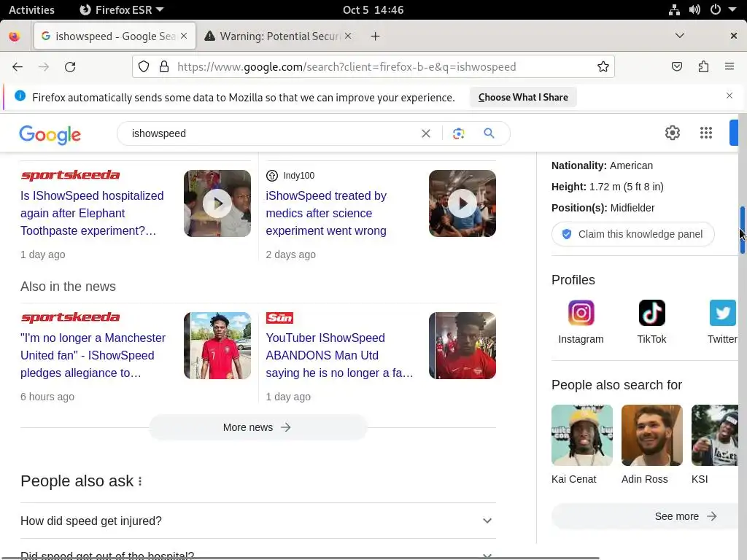Click Claim this knowledge panel button
Image resolution: width=747 pixels, height=560 pixels.
point(632,234)
